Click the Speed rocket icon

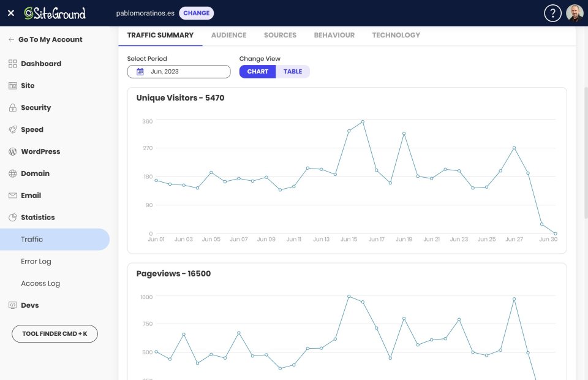(13, 129)
